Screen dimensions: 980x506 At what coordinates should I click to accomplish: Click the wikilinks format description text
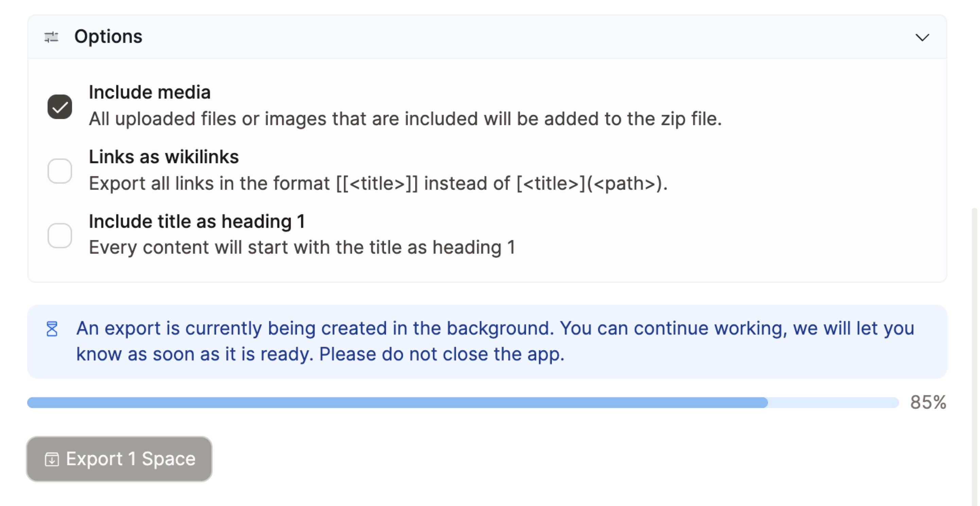point(378,184)
